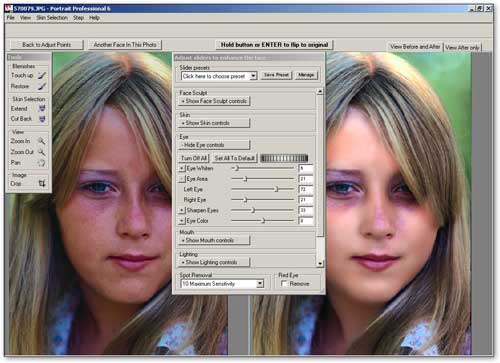Expand the Sharpen Eyes sub-controls
The width and height of the screenshot is (500, 363).
(182, 210)
